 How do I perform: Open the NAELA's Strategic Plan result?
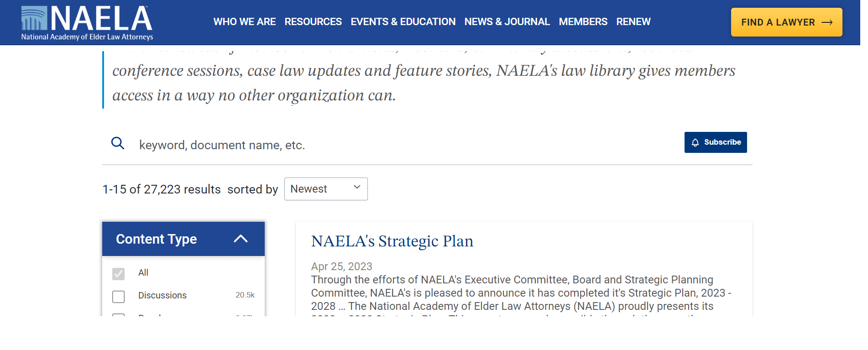[x=392, y=241]
